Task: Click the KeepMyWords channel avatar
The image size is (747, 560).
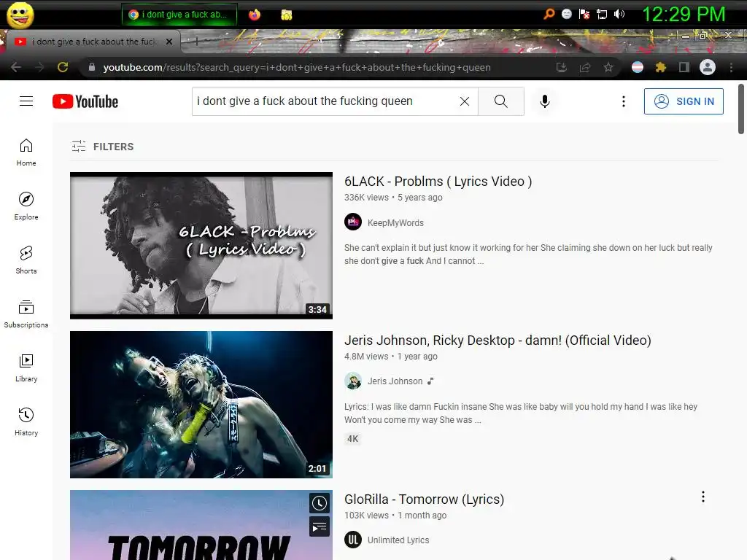Action: (353, 222)
